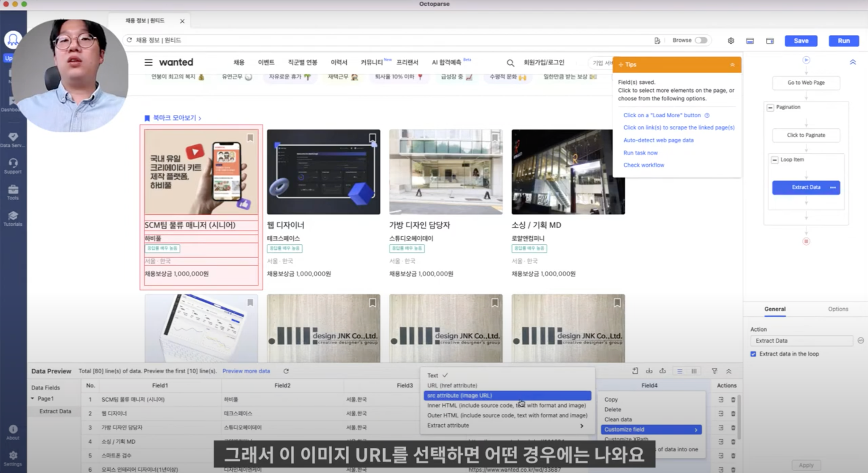Click Preview more data link

(246, 371)
